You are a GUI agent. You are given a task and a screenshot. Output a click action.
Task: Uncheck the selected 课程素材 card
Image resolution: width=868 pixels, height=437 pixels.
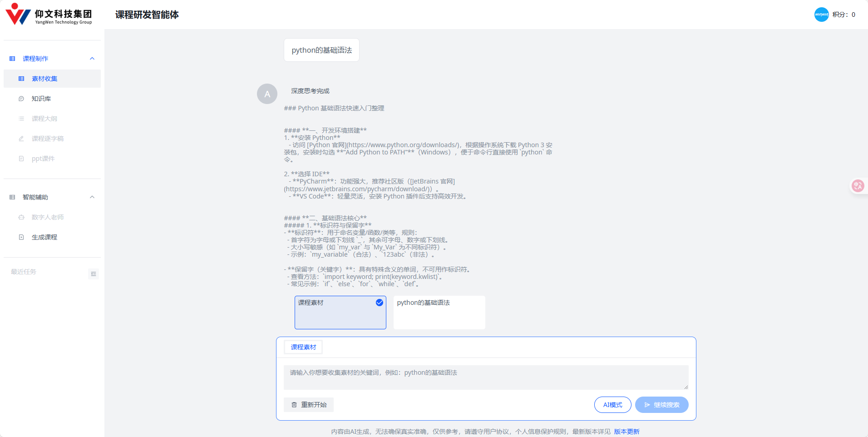point(379,302)
